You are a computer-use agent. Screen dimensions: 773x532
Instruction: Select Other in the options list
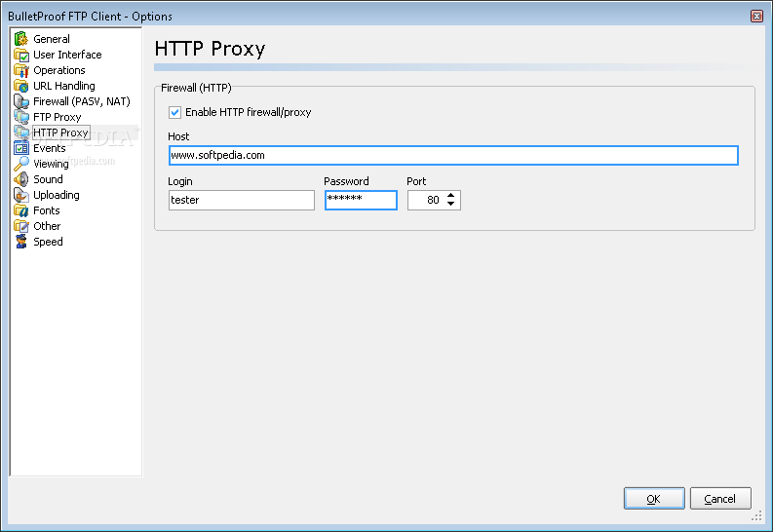coord(47,226)
